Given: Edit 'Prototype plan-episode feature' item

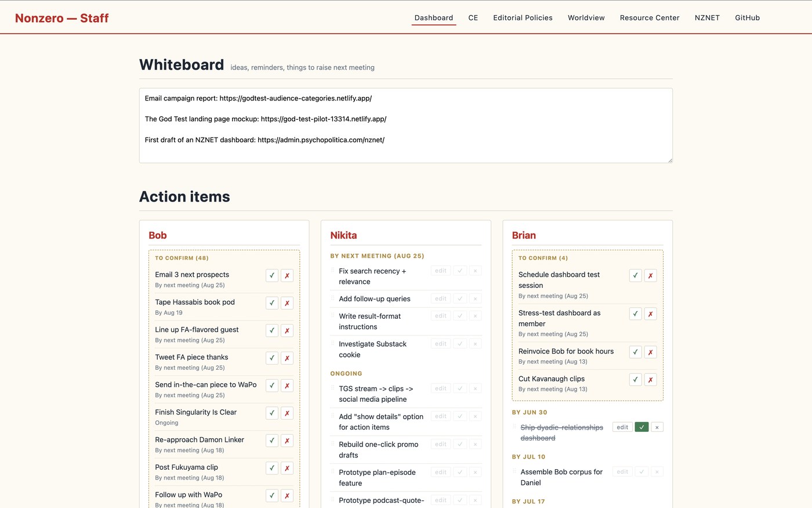Looking at the screenshot, I should click(x=441, y=472).
